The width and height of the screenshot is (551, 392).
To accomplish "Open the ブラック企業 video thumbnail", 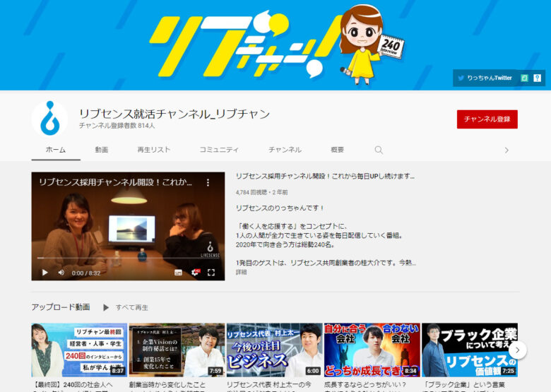I will (470, 350).
